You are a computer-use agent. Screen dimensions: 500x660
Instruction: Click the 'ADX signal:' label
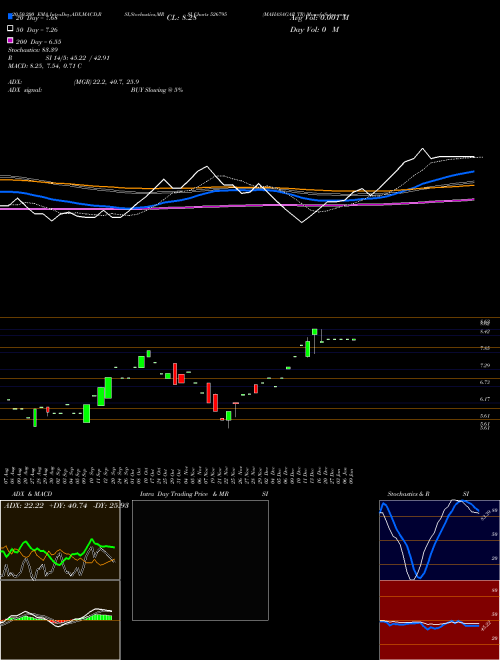pyautogui.click(x=25, y=90)
